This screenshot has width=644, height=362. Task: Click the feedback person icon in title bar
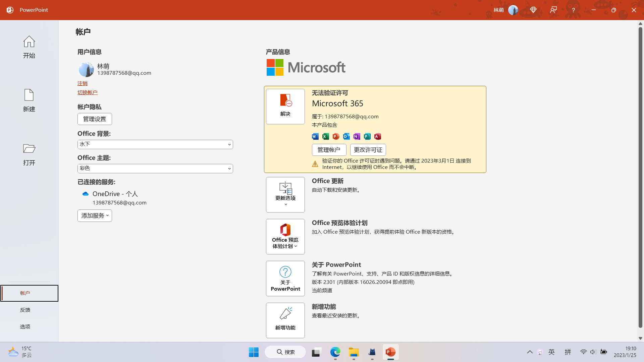(553, 10)
